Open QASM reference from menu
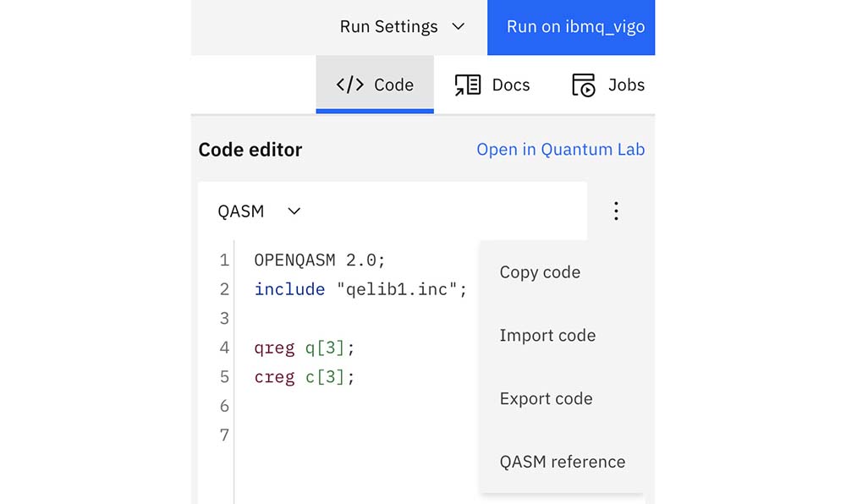The image size is (846, 504). (x=562, y=462)
